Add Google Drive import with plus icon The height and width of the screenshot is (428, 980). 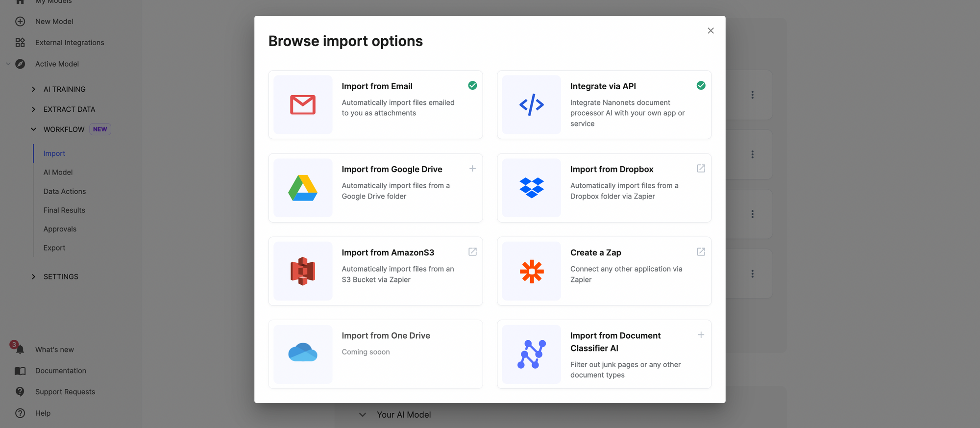click(472, 169)
